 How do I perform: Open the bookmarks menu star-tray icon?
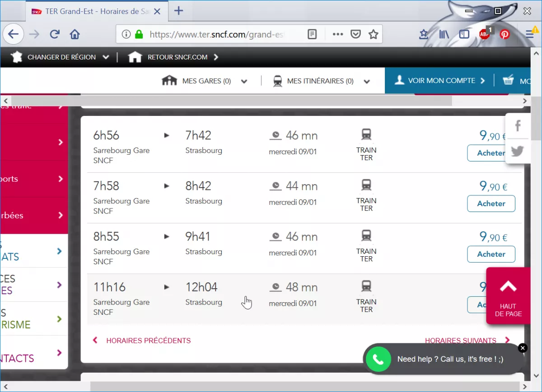click(x=424, y=34)
